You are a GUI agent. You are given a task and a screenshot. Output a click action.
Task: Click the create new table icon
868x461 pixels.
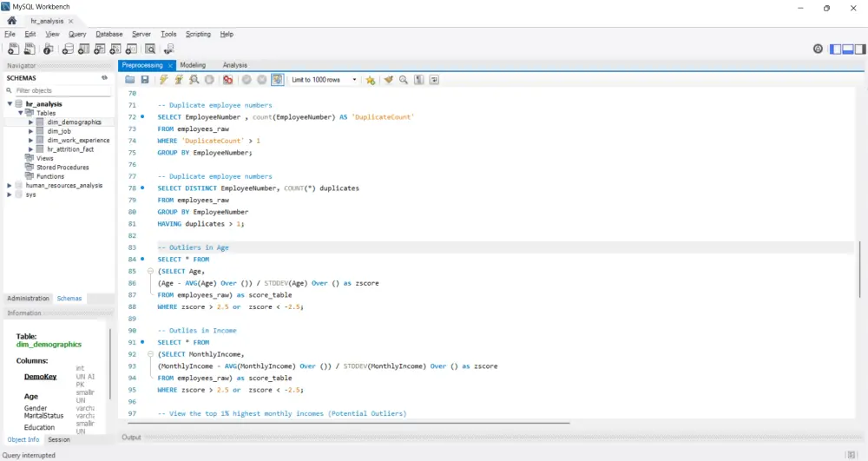(x=83, y=49)
